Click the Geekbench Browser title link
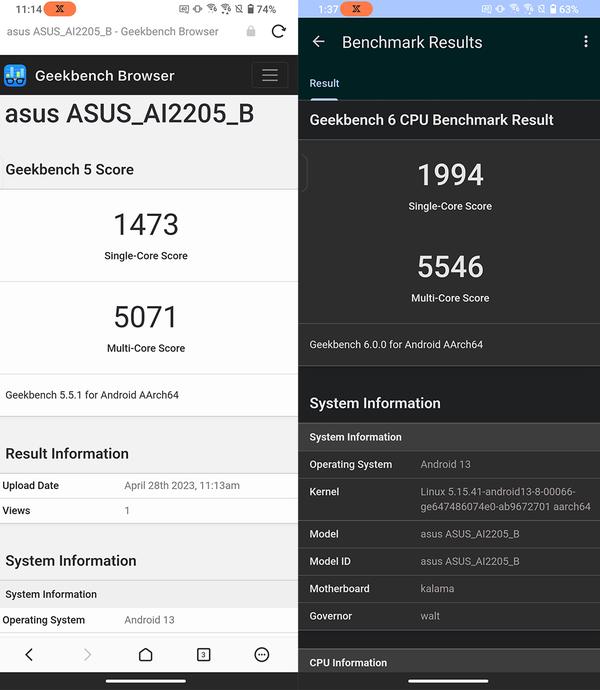The height and width of the screenshot is (690, 600). tap(105, 76)
